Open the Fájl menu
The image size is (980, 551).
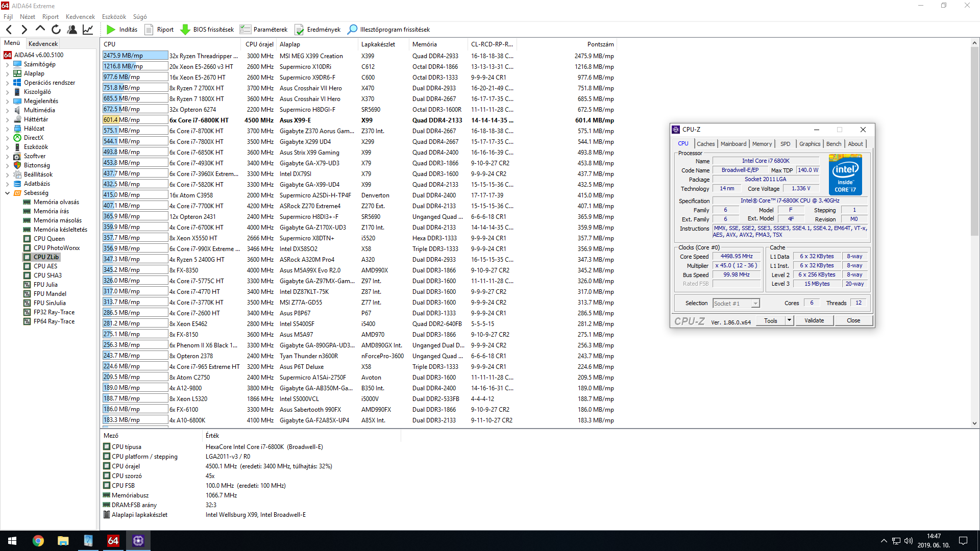(x=8, y=17)
